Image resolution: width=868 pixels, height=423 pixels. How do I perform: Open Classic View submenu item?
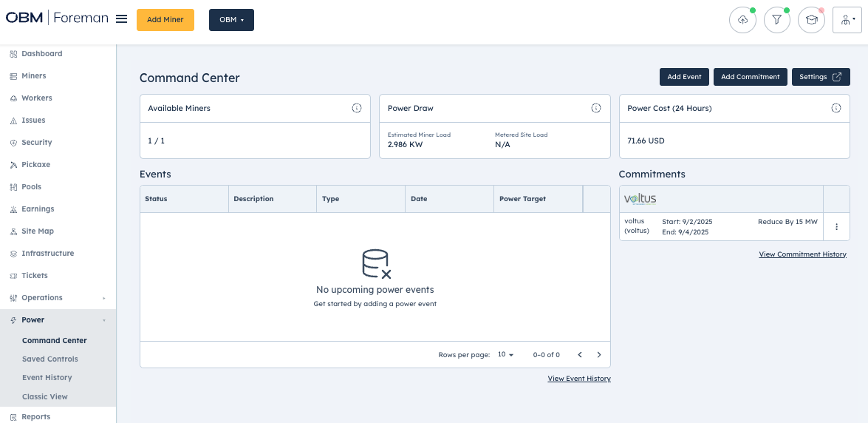tap(45, 397)
